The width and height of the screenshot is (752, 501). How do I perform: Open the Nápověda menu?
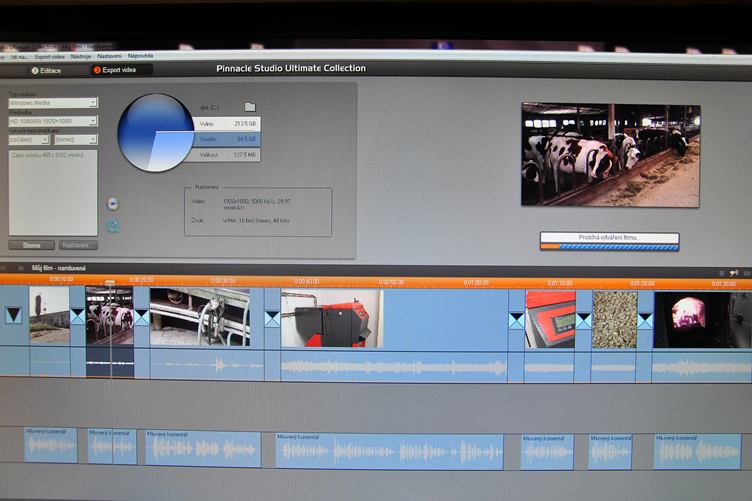(140, 56)
